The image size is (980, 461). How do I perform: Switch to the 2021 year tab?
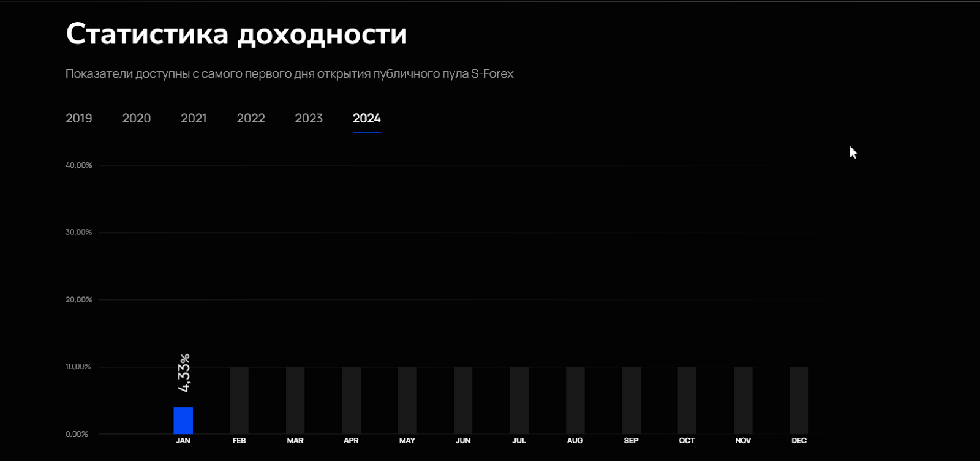[194, 118]
